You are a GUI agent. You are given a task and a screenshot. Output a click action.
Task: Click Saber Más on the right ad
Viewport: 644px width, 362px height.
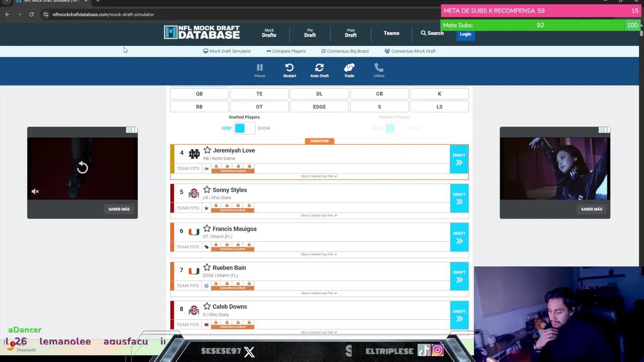pos(592,209)
